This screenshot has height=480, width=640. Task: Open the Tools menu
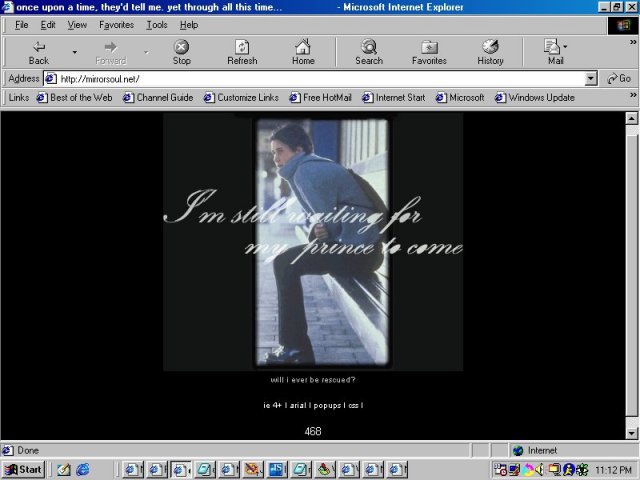(157, 25)
